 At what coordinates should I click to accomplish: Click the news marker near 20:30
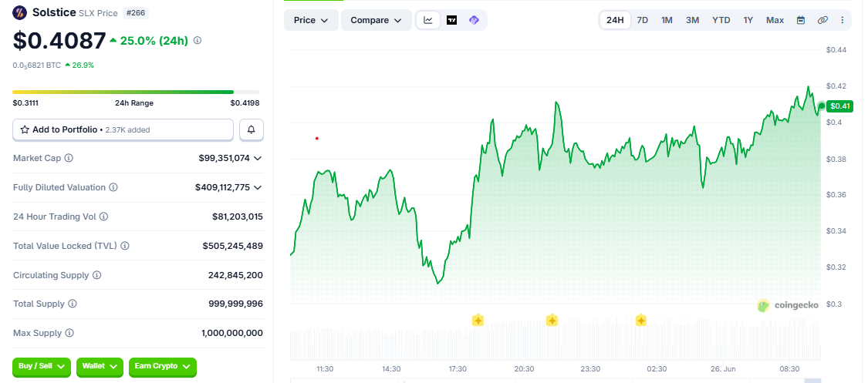[552, 320]
